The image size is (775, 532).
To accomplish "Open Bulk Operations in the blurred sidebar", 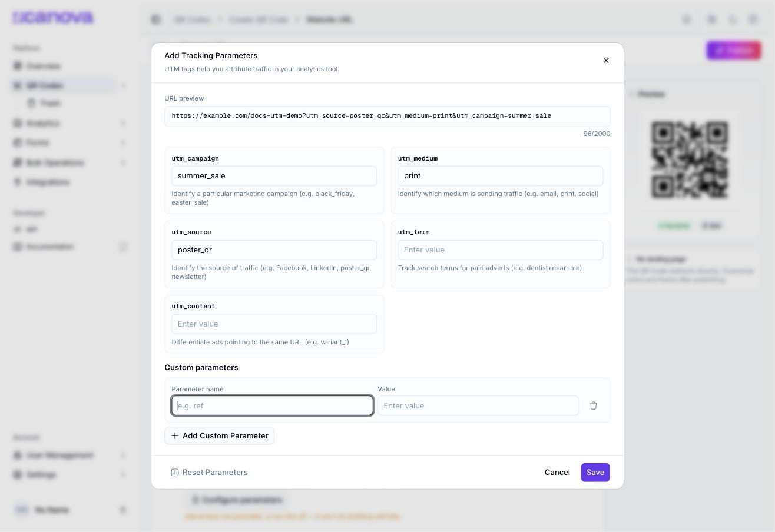I will tap(55, 162).
